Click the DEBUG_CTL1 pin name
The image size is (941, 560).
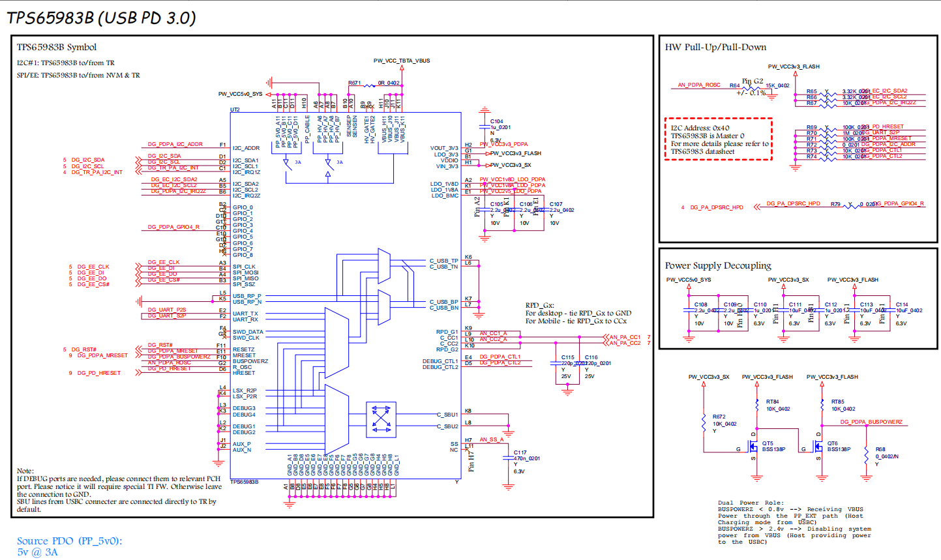pos(440,361)
